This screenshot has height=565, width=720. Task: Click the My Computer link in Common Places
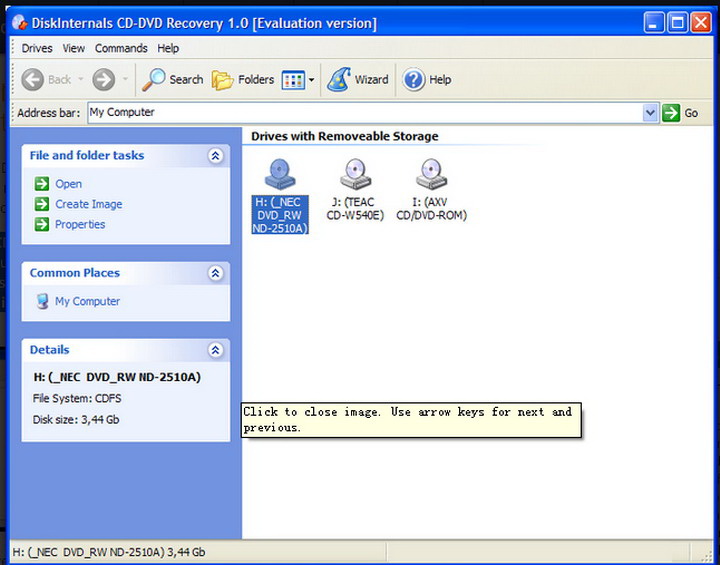click(87, 301)
